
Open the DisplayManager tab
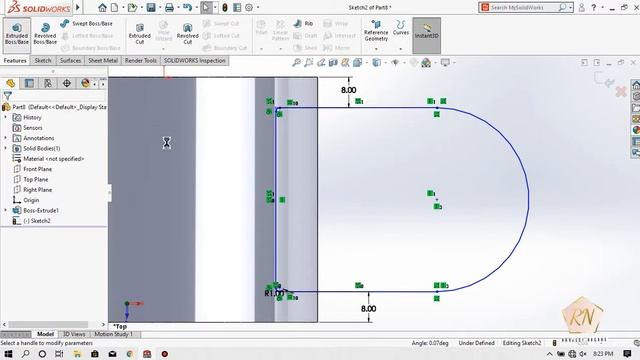point(85,83)
